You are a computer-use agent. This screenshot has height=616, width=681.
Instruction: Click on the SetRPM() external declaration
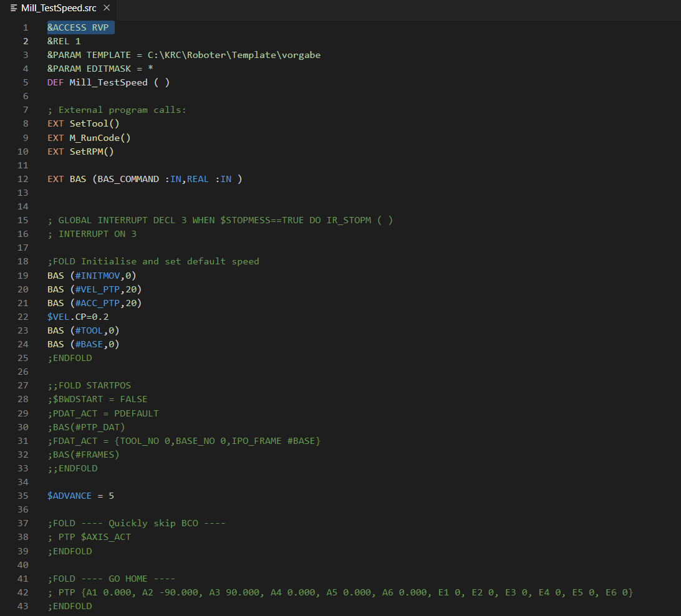91,152
